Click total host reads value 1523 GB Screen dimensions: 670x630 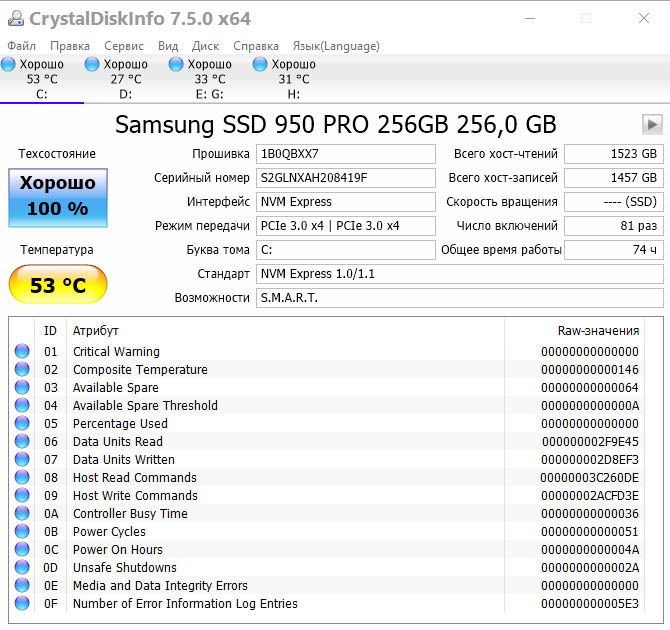614,154
